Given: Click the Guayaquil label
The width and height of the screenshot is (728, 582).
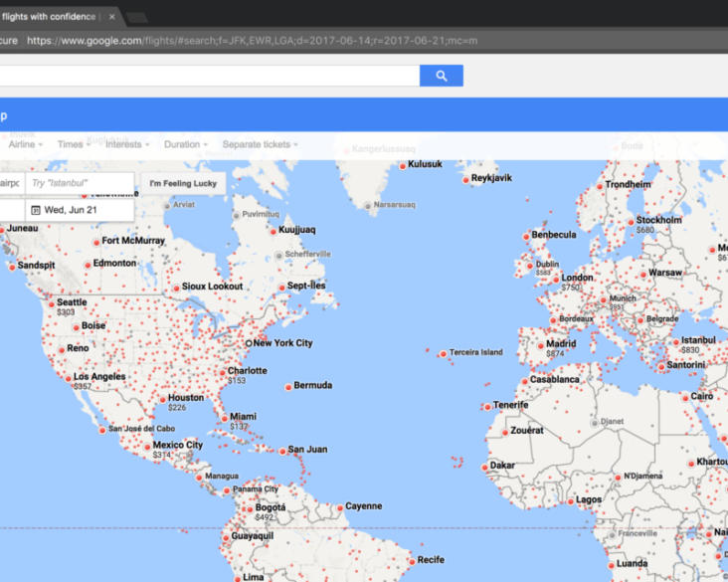Looking at the screenshot, I should pos(252,536).
